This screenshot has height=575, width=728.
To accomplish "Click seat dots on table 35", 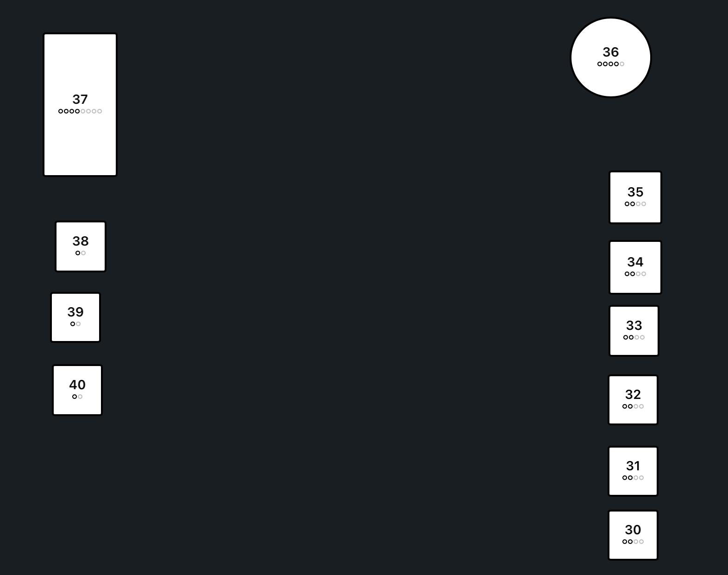I will [635, 204].
